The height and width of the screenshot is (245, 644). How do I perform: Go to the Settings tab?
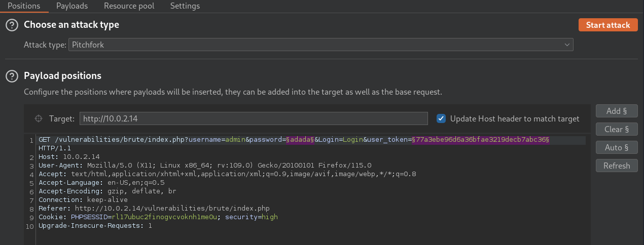click(x=185, y=6)
